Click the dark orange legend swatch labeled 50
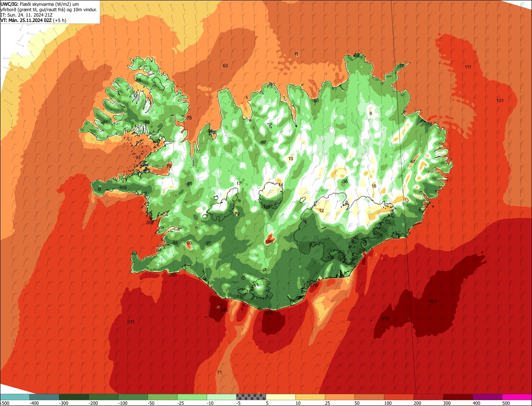532x406 pixels. click(x=369, y=397)
